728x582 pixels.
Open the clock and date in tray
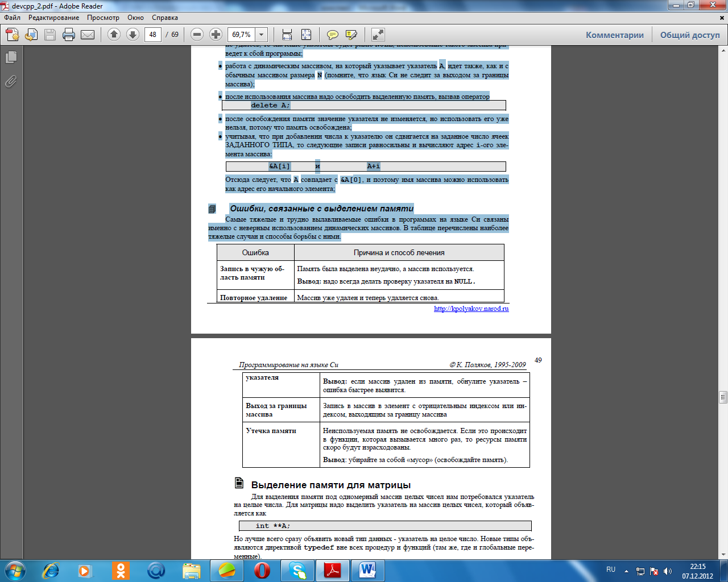pyautogui.click(x=697, y=571)
